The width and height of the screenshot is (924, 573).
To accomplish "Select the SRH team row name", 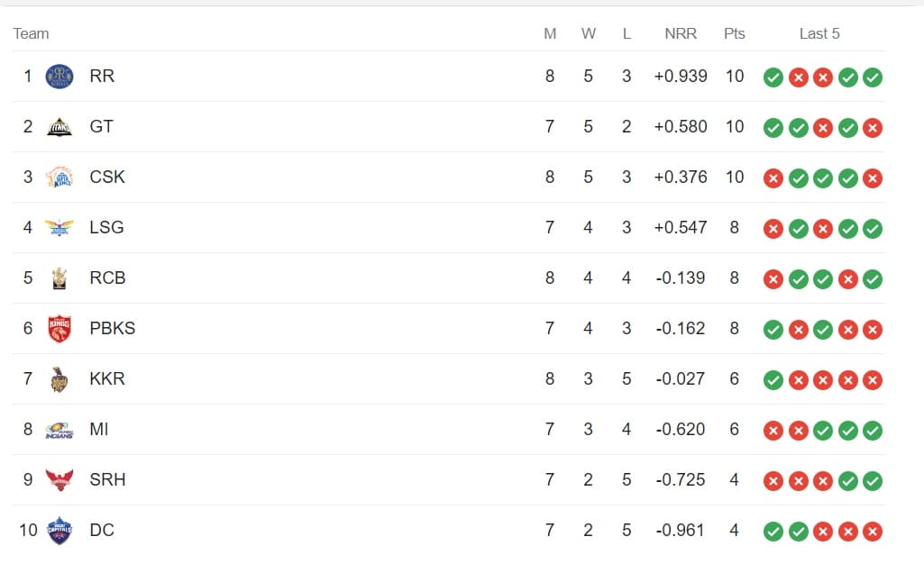I will coord(107,480).
